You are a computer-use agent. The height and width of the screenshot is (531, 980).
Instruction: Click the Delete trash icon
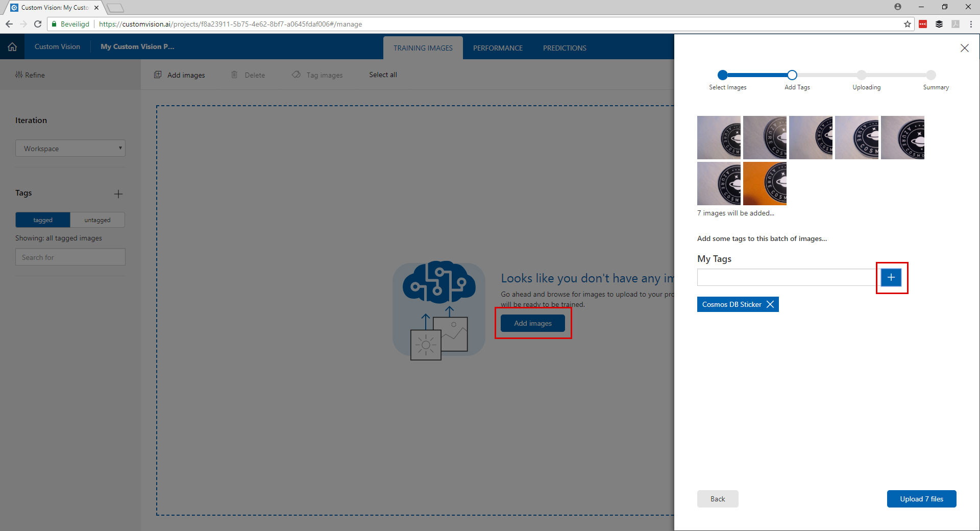(x=234, y=75)
